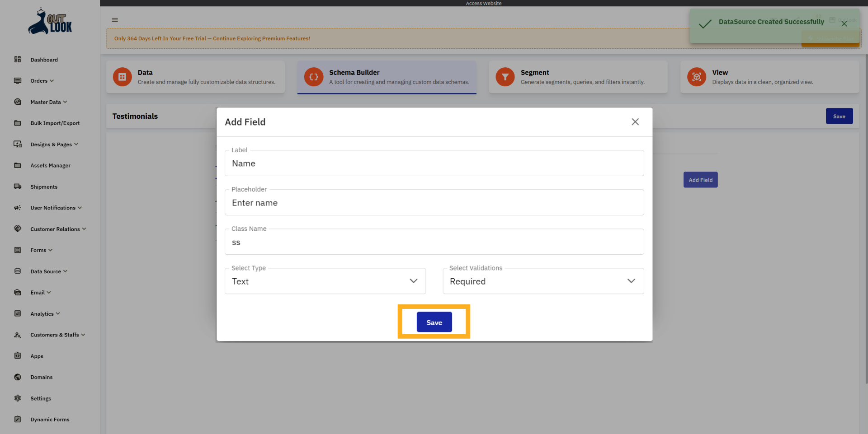Click the Dynamic Forms icon
This screenshot has width=868, height=434.
pos(18,420)
